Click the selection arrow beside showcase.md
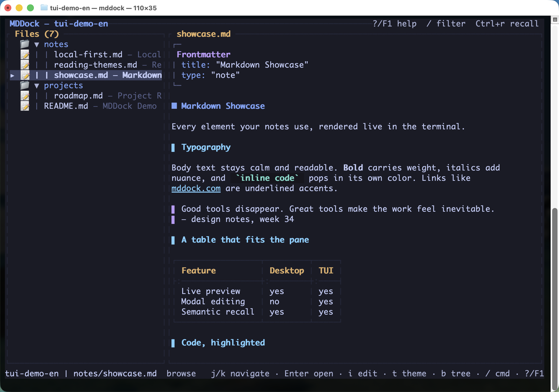The image size is (559, 392). [12, 75]
